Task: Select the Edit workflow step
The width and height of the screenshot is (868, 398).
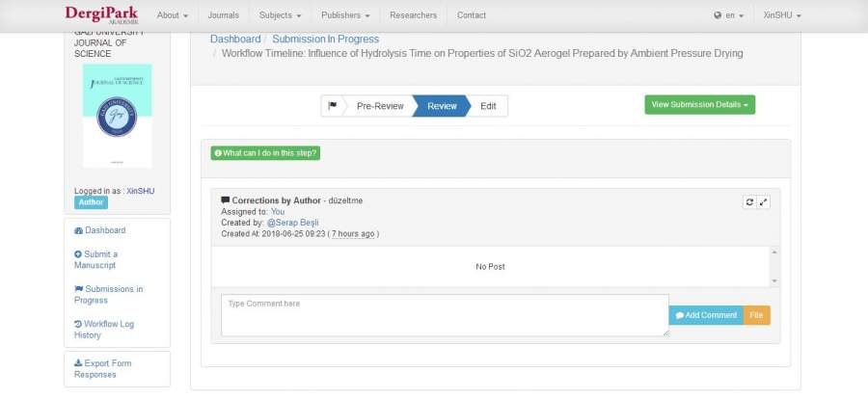Action: tap(488, 106)
